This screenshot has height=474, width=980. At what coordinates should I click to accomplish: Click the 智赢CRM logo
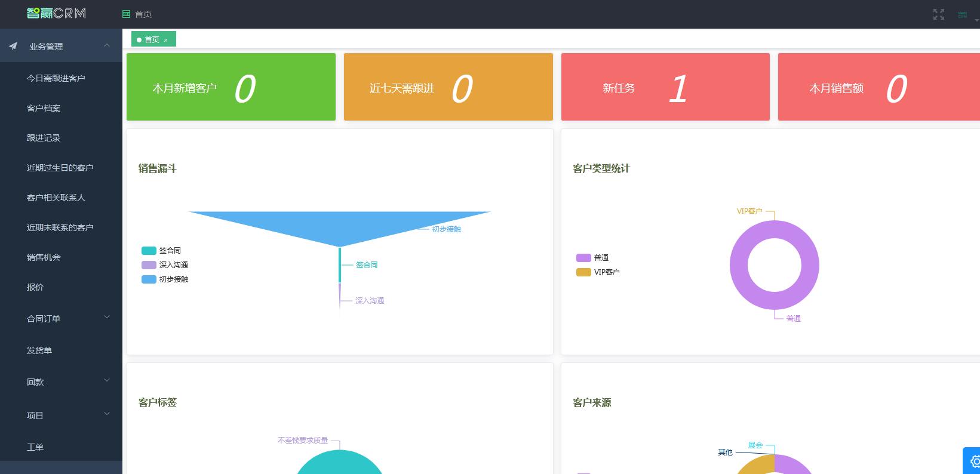(57, 13)
